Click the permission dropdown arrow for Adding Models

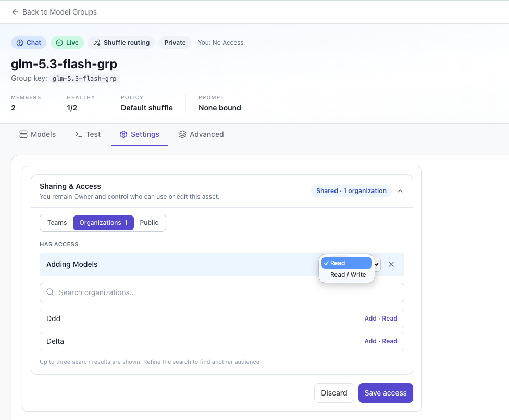point(377,264)
